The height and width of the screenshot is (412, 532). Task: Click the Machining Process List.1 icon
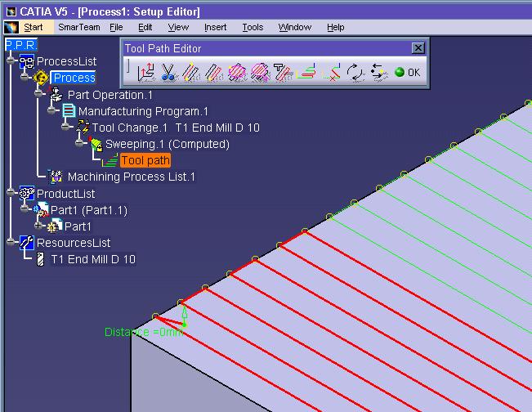click(x=56, y=177)
